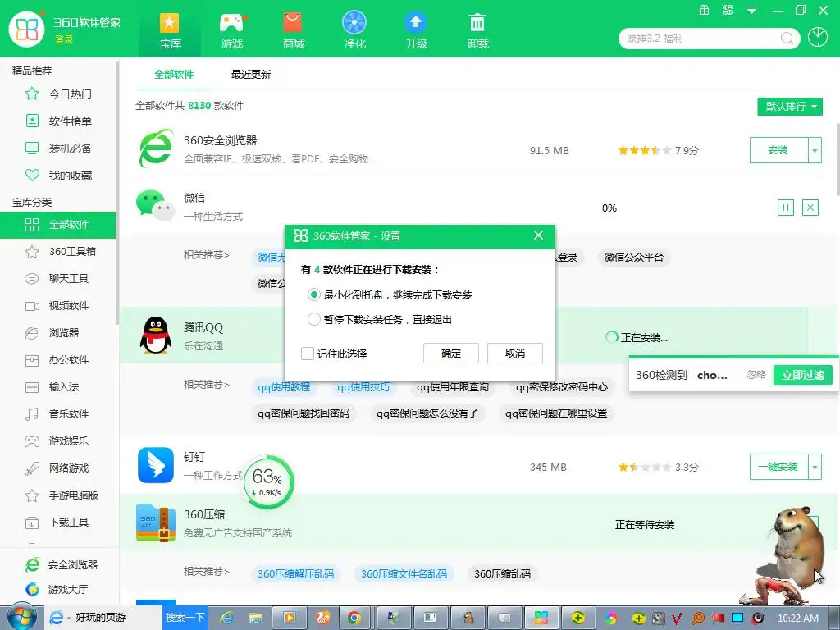
Task: Click 一键安装 for 钉钉
Action: coord(778,467)
